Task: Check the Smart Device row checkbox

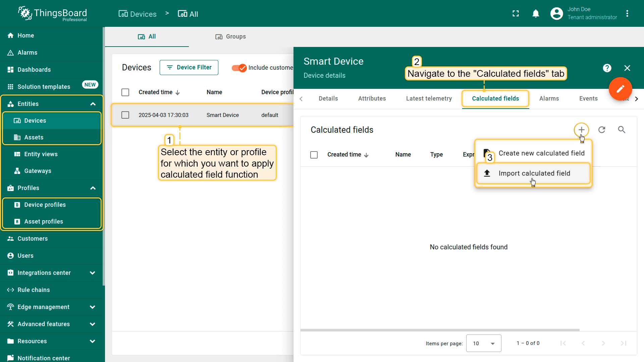Action: tap(125, 115)
